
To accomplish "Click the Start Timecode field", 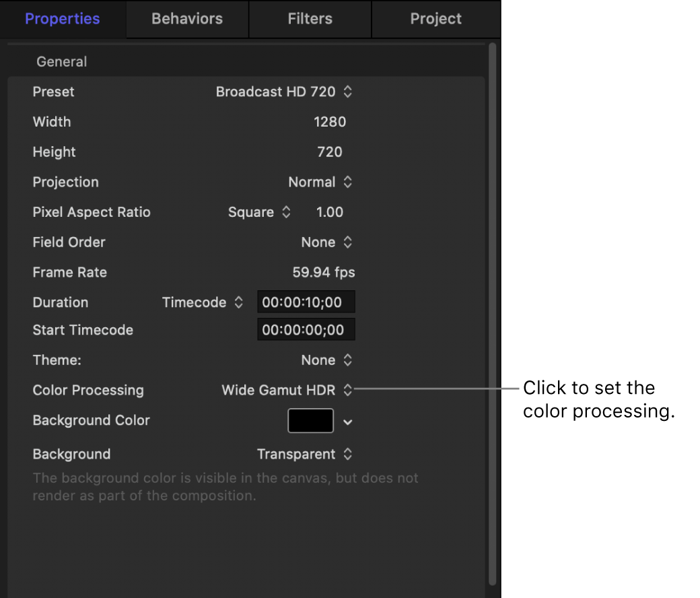I will (x=306, y=330).
